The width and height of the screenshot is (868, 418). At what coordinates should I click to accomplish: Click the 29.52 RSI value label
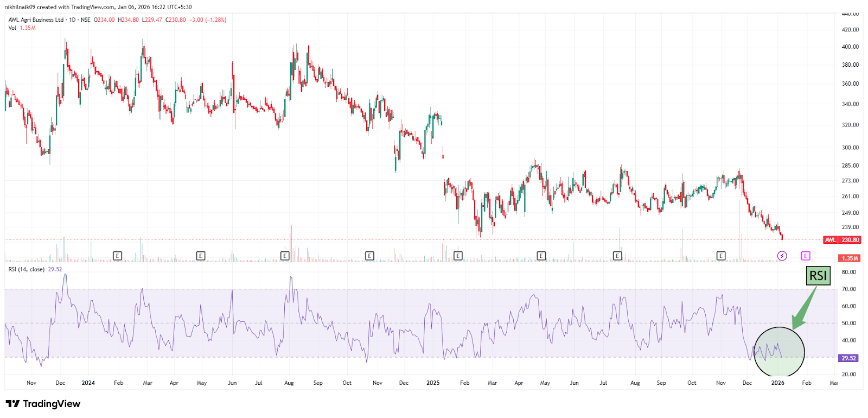pyautogui.click(x=848, y=358)
